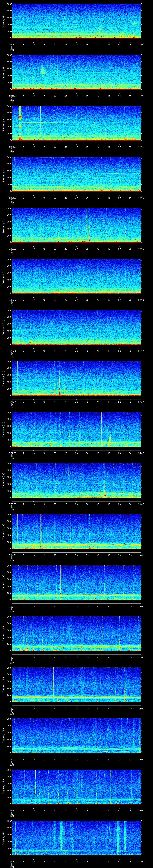Click the Frequency (Hz) axis label of the 15:14:00 panel
This screenshot has width=153, height=868.
click(x=3, y=21)
